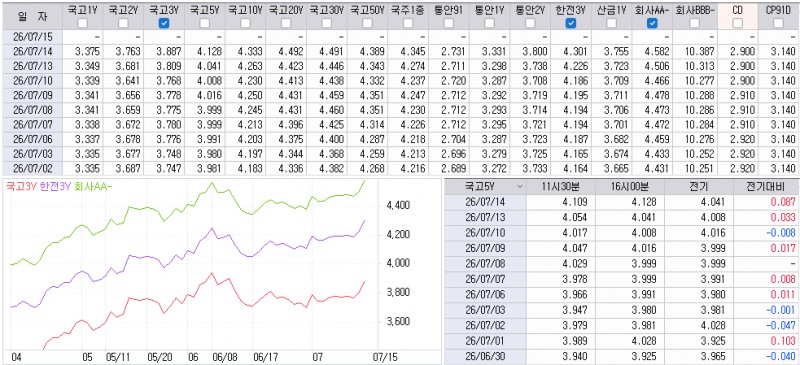This screenshot has height=365, width=800.
Task: Select the 26/07/15 date row
Action: click(400, 37)
